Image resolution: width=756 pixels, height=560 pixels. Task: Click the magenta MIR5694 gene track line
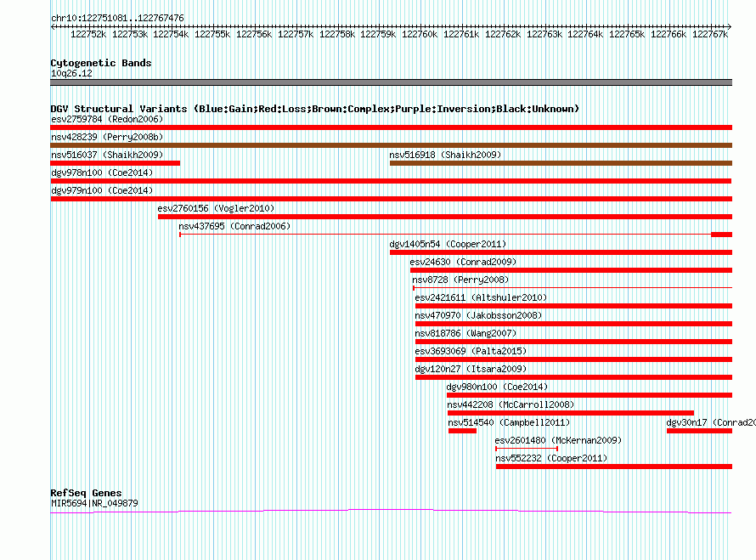pos(391,512)
